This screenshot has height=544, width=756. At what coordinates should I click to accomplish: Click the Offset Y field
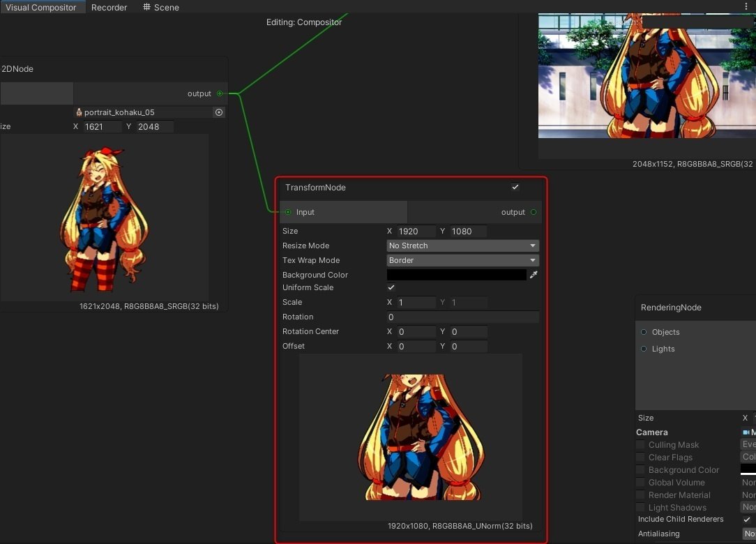click(x=468, y=346)
